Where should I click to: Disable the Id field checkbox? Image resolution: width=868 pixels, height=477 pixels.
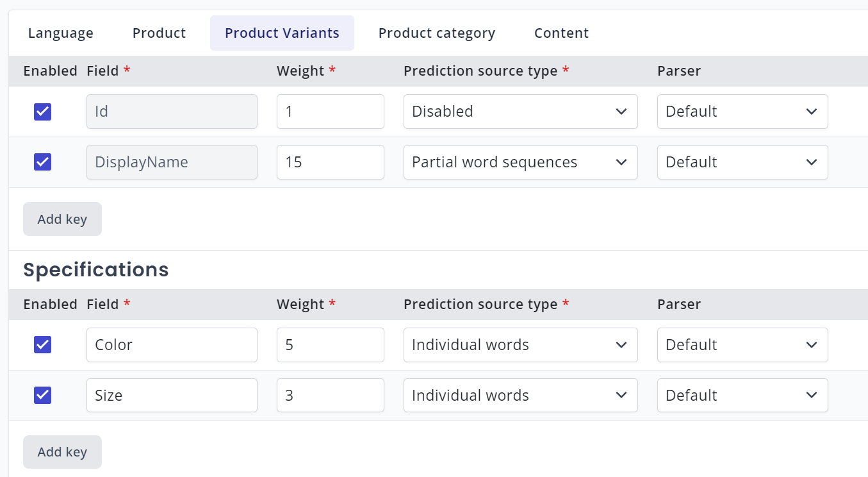[x=42, y=111]
